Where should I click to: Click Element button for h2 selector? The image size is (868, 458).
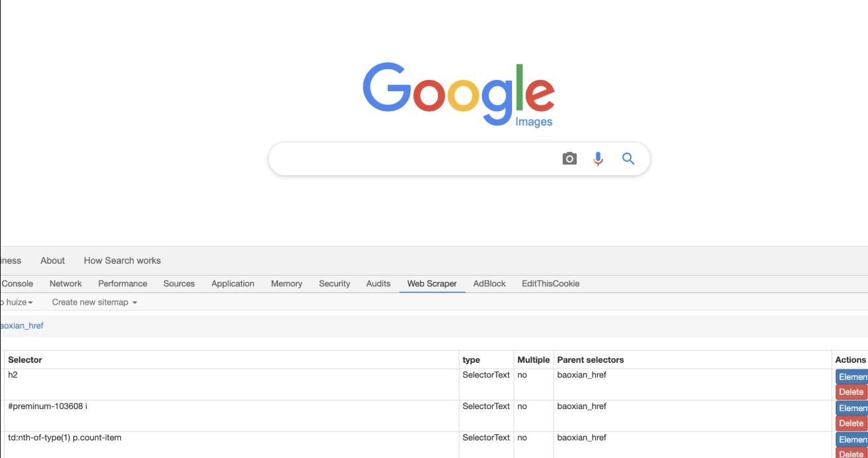tap(852, 377)
